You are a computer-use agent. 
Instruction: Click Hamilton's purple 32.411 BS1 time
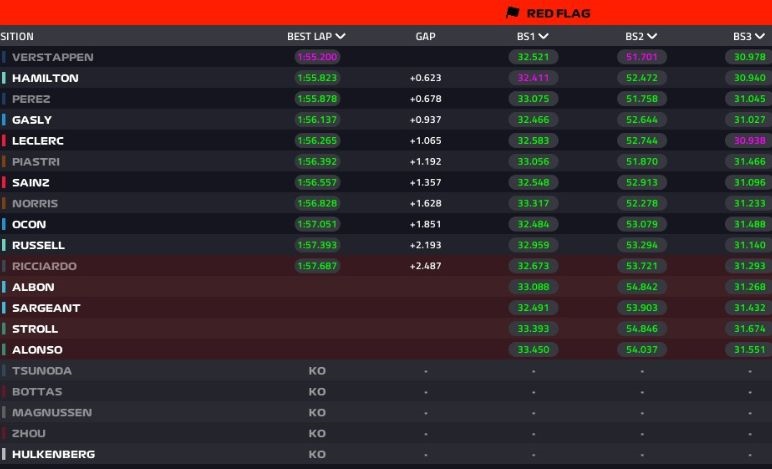pos(533,78)
